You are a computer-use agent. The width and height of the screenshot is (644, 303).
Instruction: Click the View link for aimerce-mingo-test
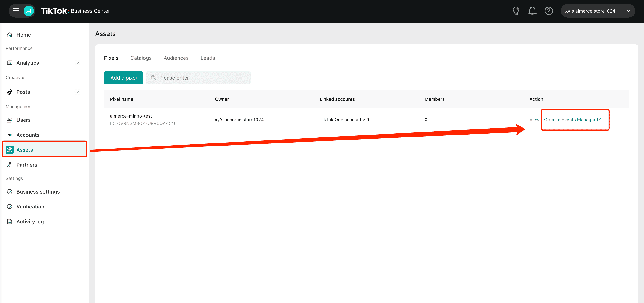534,120
